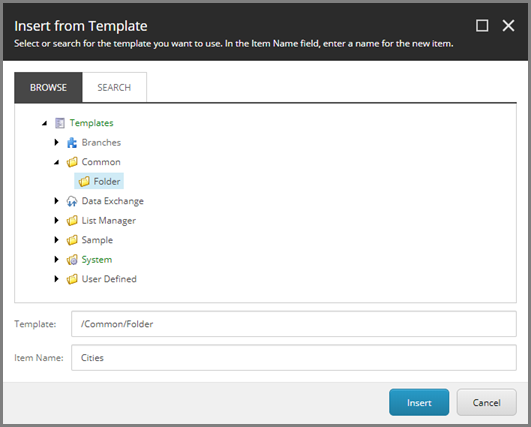The width and height of the screenshot is (531, 427).
Task: Select the User Defined tree label
Action: [109, 279]
